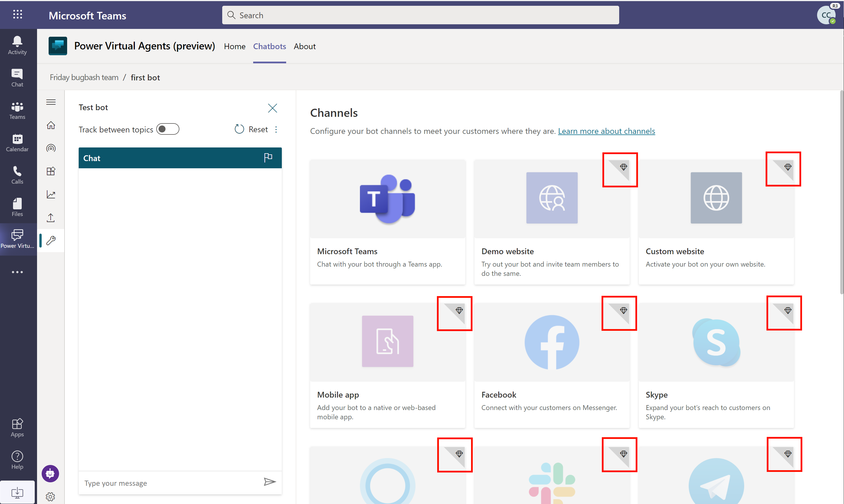Switch to the Chatbots tab
Viewport: 844px width, 504px height.
coord(270,46)
